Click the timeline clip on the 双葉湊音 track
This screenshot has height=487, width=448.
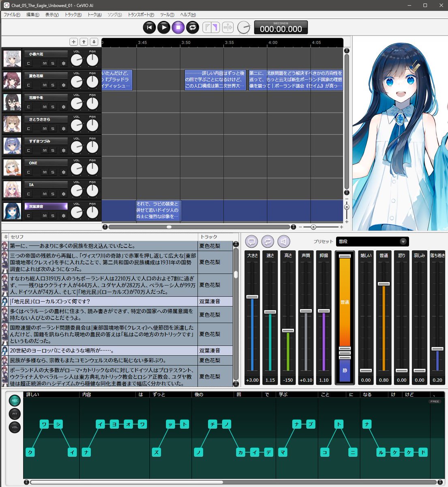158,210
